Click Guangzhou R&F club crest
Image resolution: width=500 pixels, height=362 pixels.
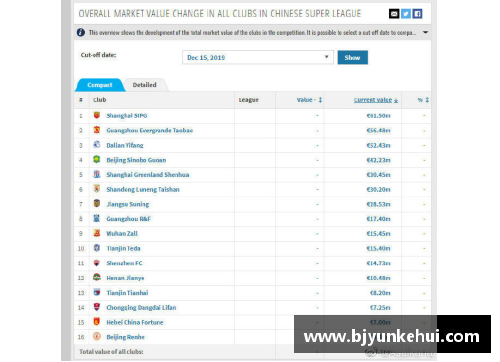97,218
